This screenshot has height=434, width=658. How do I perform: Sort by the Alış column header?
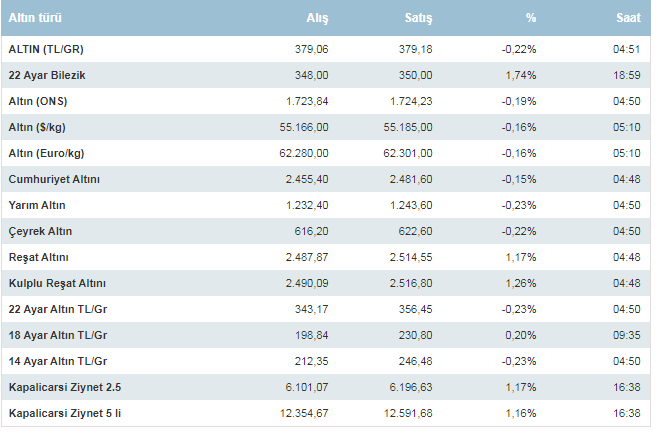pyautogui.click(x=318, y=18)
